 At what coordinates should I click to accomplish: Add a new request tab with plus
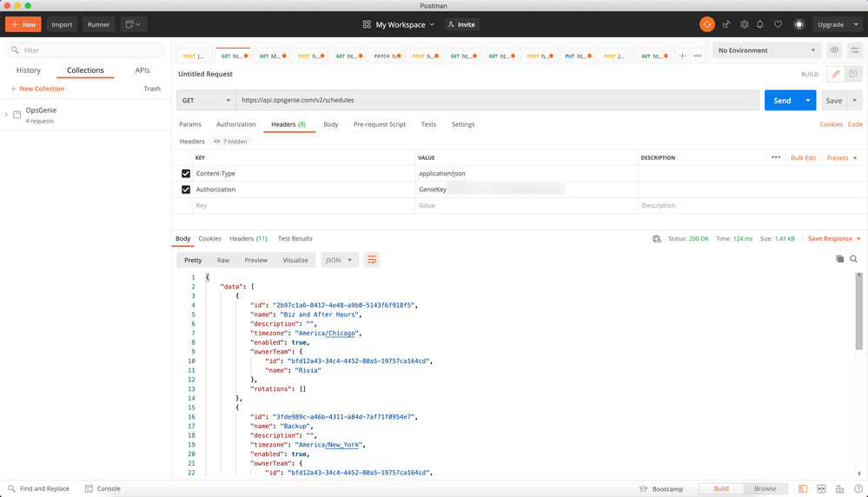[682, 56]
